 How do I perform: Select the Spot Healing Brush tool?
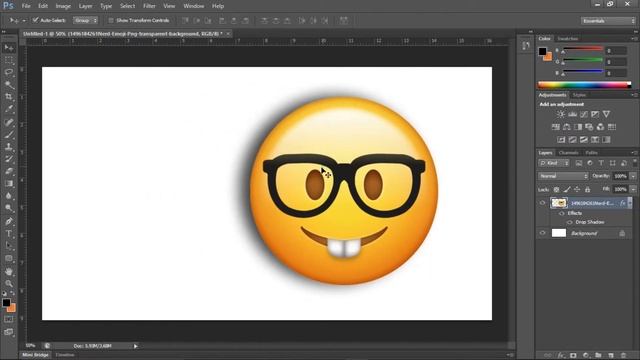(9, 122)
